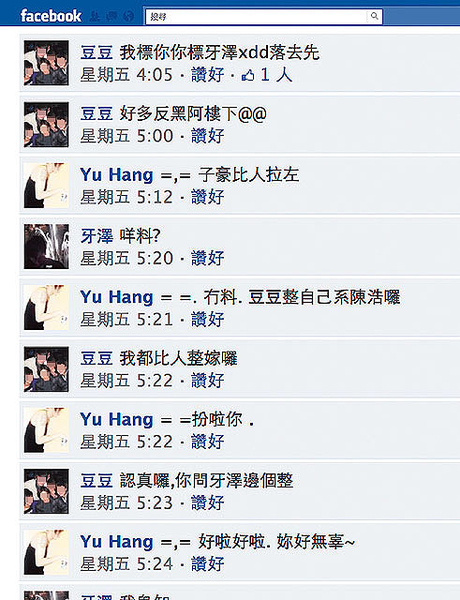This screenshot has width=460, height=600.
Task: Like the 4:05 comment via 讚好
Action: click(207, 75)
